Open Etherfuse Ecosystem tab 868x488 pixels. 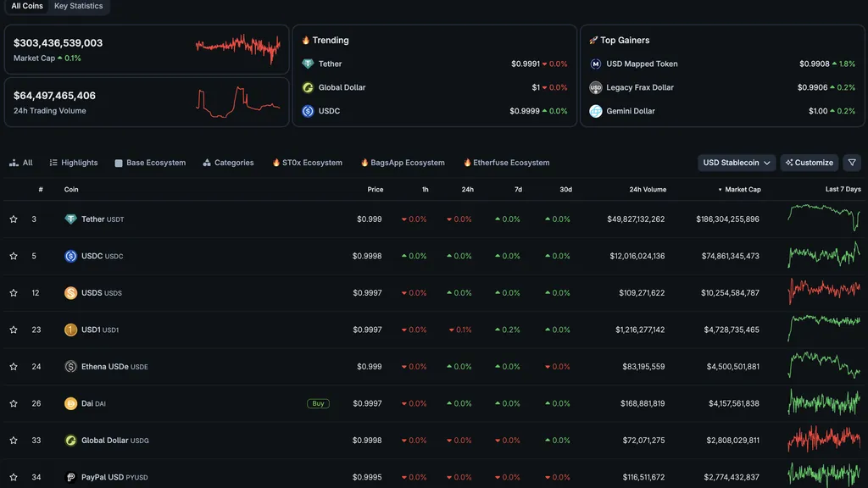point(507,163)
